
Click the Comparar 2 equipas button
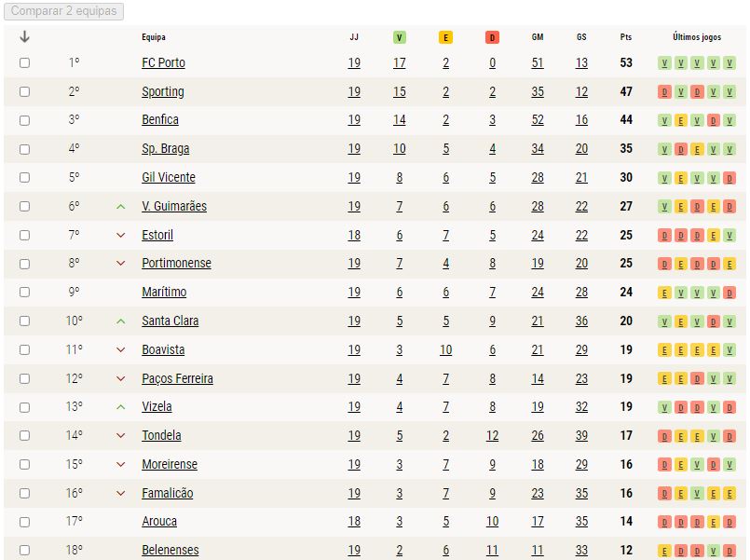point(63,11)
